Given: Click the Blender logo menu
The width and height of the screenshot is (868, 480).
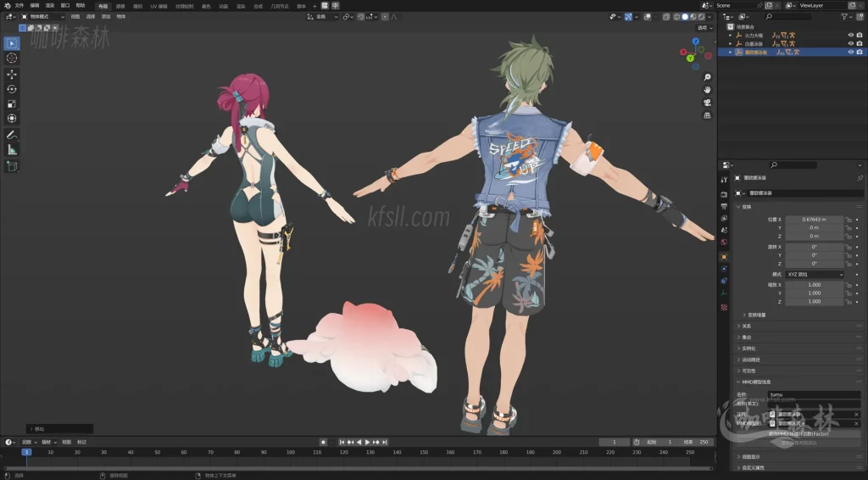Looking at the screenshot, I should pyautogui.click(x=7, y=6).
